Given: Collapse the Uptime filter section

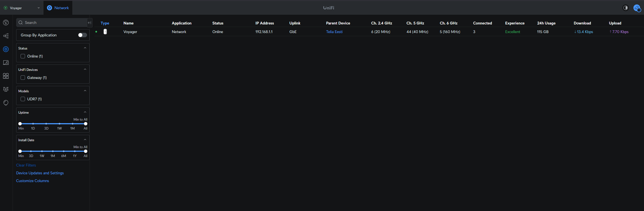Looking at the screenshot, I should [85, 112].
